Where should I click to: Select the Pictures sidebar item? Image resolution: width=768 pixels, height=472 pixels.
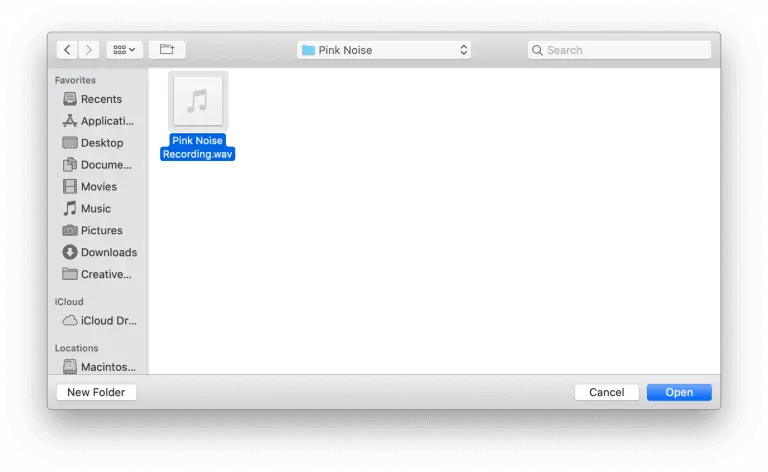(x=100, y=231)
